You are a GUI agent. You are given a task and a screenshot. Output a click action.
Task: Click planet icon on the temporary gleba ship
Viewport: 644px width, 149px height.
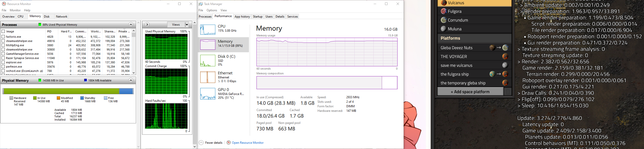(x=505, y=83)
